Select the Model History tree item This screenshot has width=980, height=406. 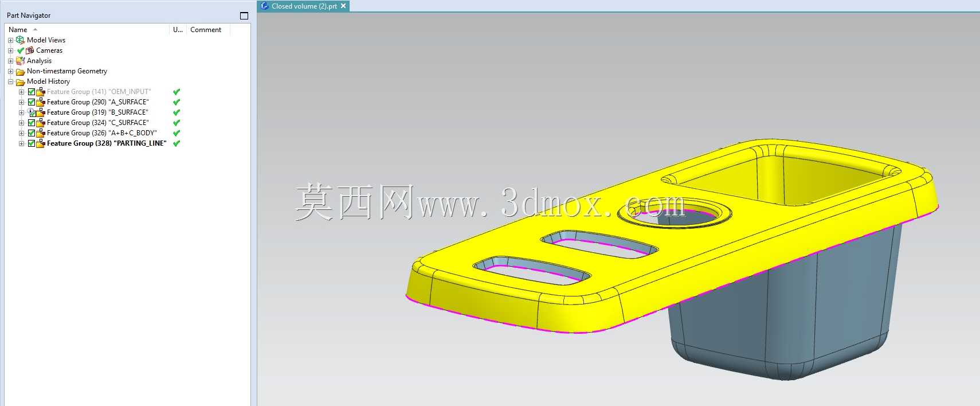tap(48, 81)
